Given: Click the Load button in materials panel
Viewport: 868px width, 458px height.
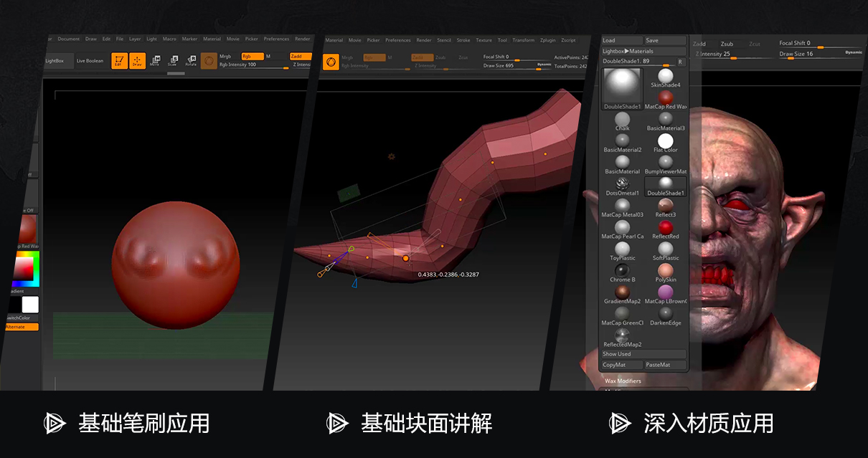Looking at the screenshot, I should 622,40.
